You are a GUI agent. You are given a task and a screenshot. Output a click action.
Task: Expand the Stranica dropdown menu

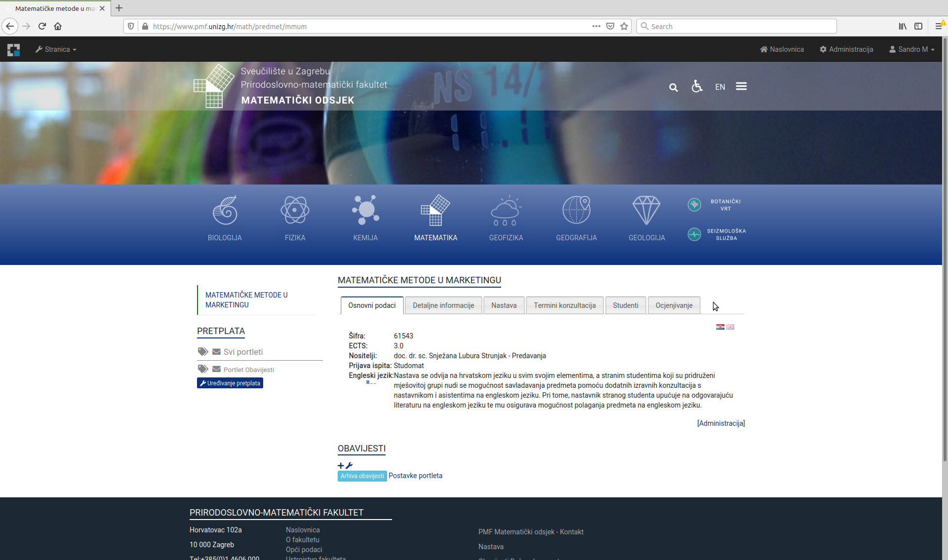[x=56, y=49]
